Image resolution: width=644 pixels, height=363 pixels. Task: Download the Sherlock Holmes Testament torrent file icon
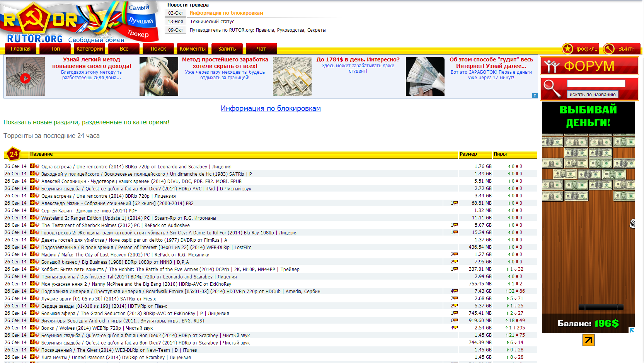32,225
